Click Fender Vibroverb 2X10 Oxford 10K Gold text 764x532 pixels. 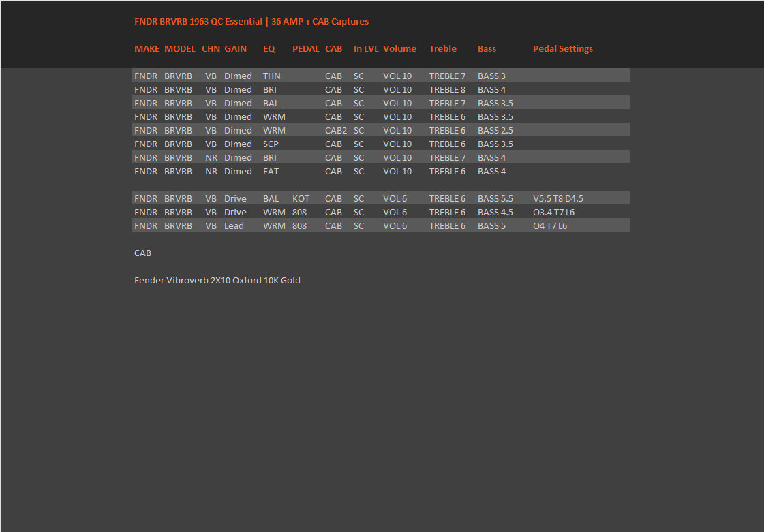point(217,281)
